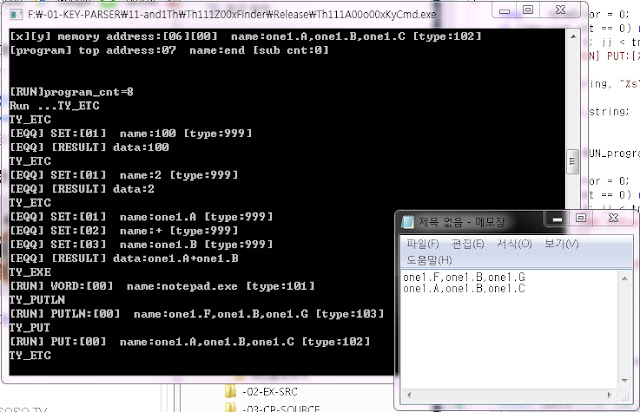Image resolution: width=640 pixels, height=412 pixels.
Task: Open the 편집(E) menu in Notepad
Action: tap(468, 244)
